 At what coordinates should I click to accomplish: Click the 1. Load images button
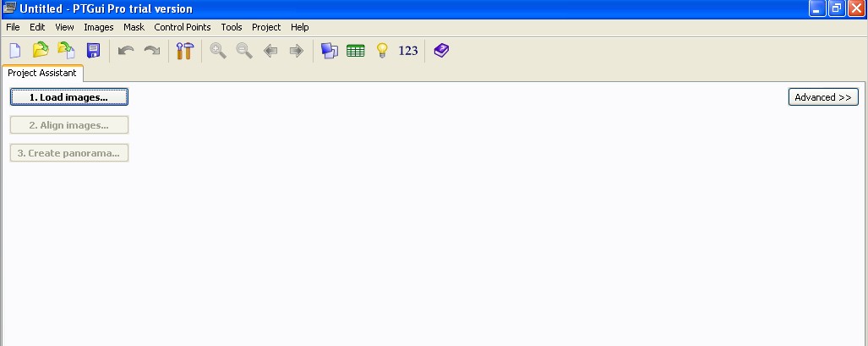pos(68,97)
